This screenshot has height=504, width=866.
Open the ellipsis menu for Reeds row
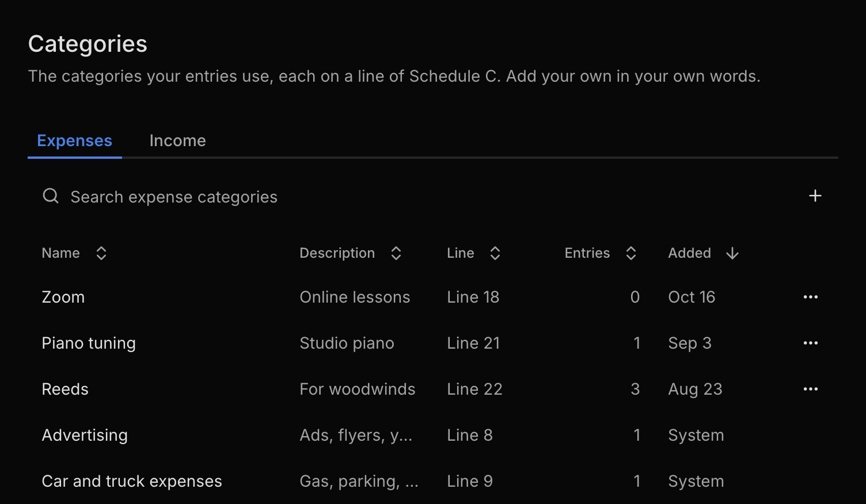810,389
